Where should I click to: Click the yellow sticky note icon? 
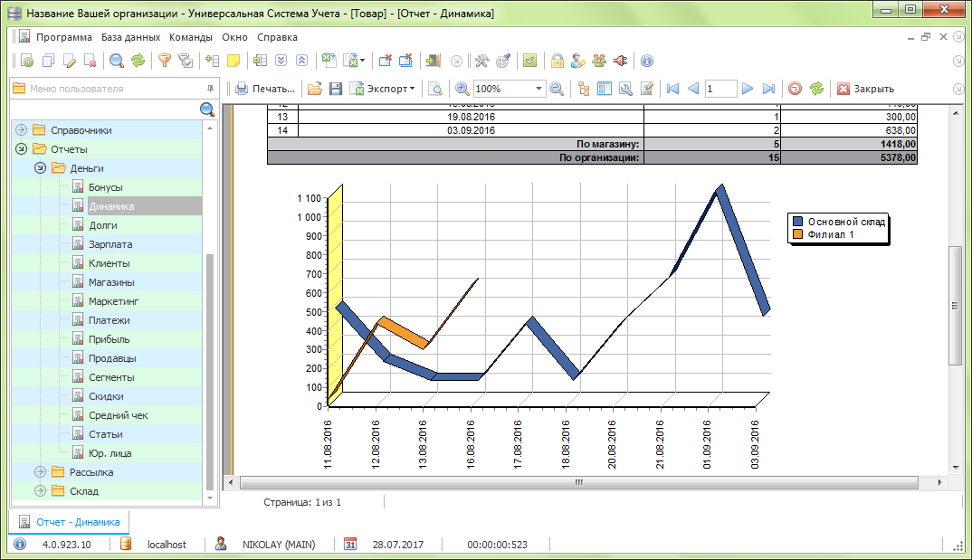coord(233,61)
